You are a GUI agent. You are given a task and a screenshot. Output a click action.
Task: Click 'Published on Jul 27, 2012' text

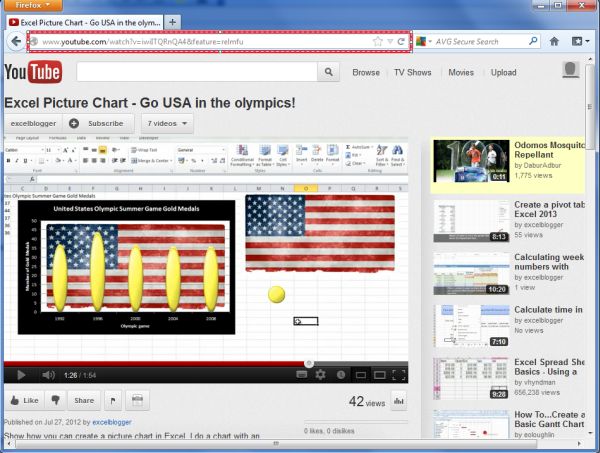click(42, 422)
